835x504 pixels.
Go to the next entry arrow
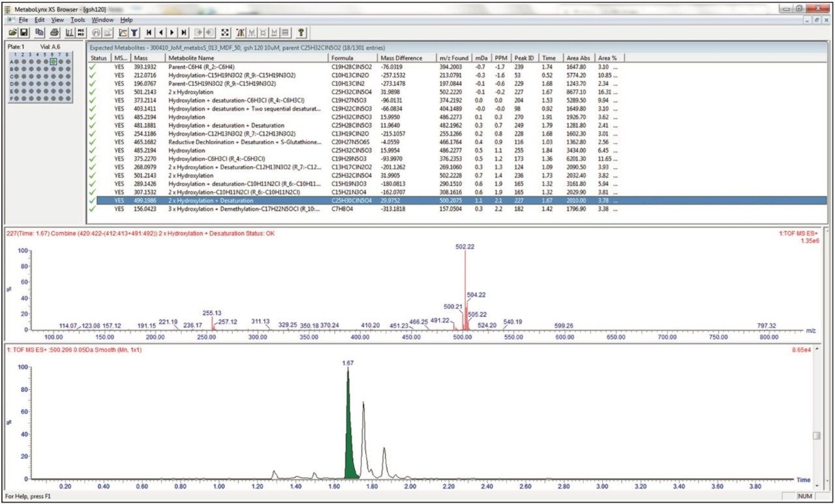[172, 32]
